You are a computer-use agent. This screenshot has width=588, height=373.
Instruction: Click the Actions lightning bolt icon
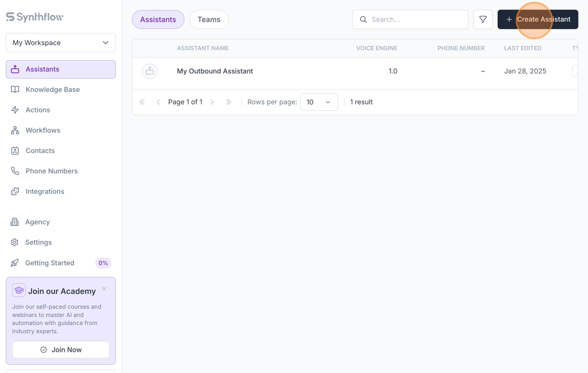point(15,110)
